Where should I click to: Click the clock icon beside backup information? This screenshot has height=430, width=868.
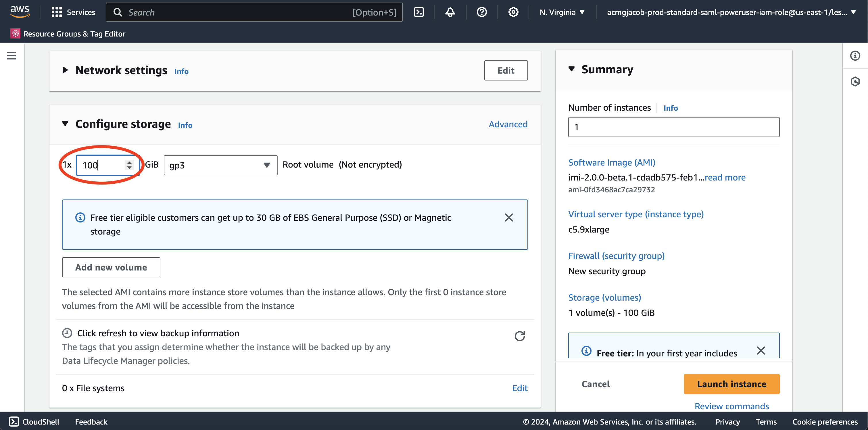pyautogui.click(x=67, y=333)
